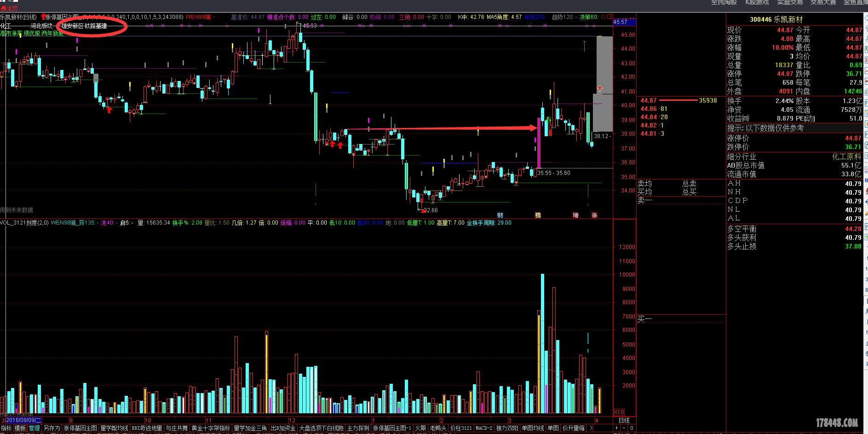This screenshot has width=868, height=434.
Task: Open the 指标 indicator tab
Action: (6, 428)
